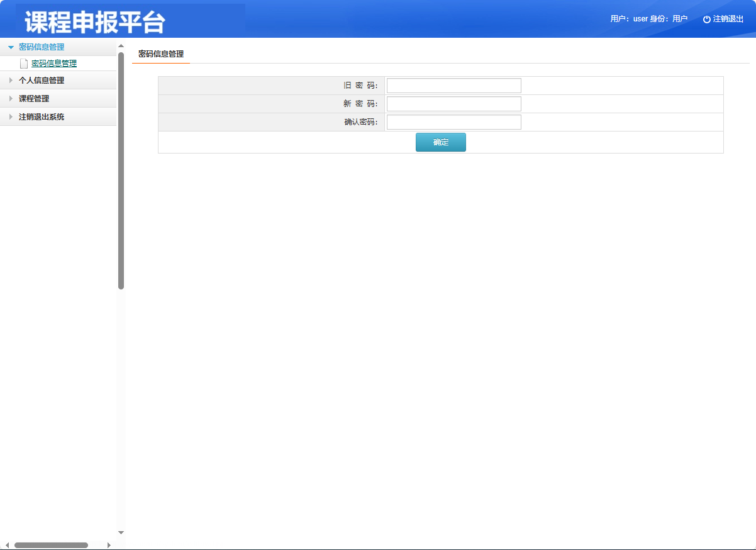Click the left arrow of the horizontal scrollbar
The height and width of the screenshot is (550, 756).
pos(6,545)
